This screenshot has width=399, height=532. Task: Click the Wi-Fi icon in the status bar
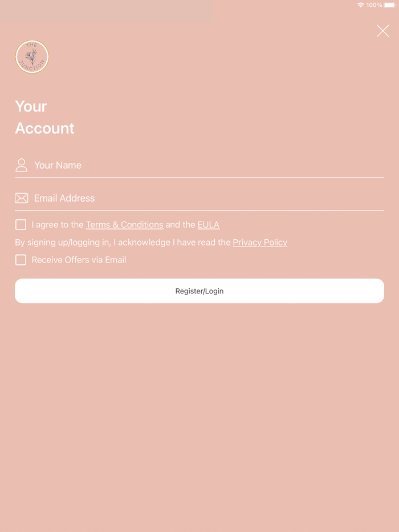coord(360,5)
